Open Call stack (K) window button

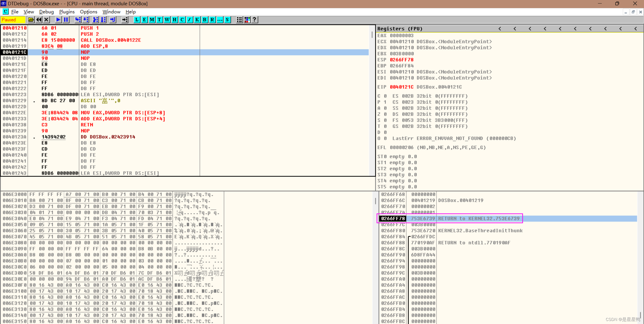click(197, 20)
